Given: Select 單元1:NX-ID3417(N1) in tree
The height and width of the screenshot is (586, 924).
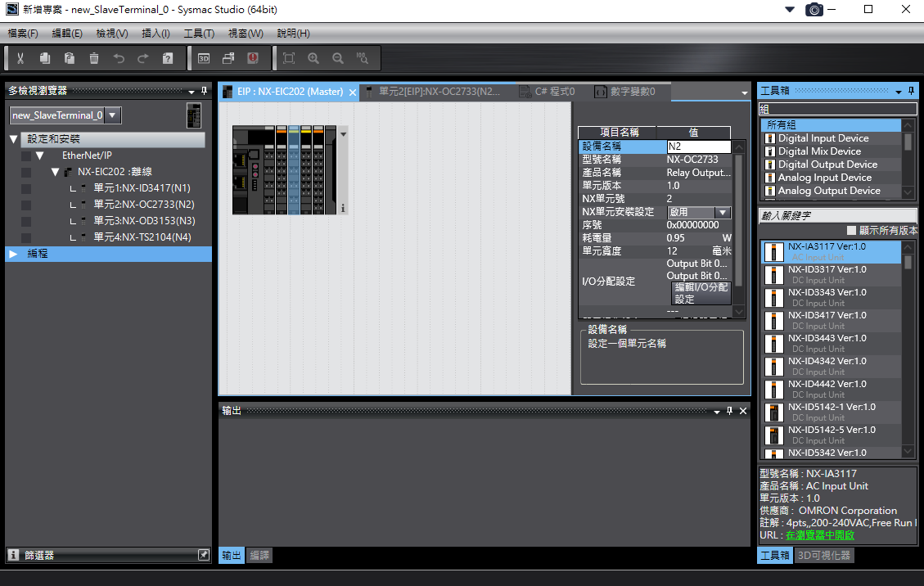Looking at the screenshot, I should 142,188.
